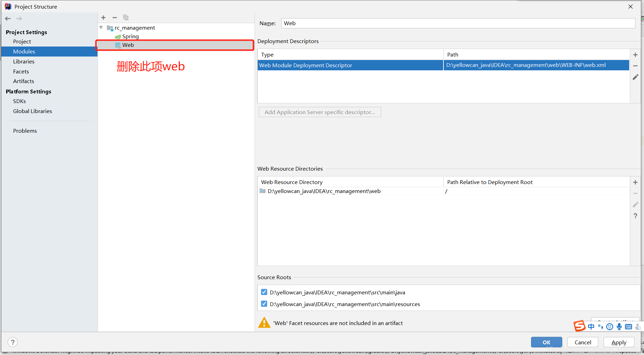Open SDKs platform settings
This screenshot has height=355, width=644.
pyautogui.click(x=19, y=101)
